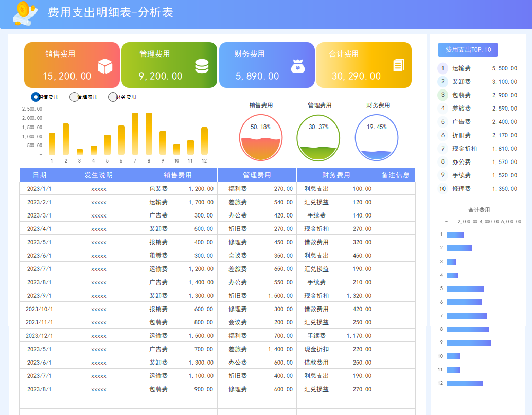Select the 管理费用 radio button
Image resolution: width=532 pixels, height=415 pixels.
(74, 96)
